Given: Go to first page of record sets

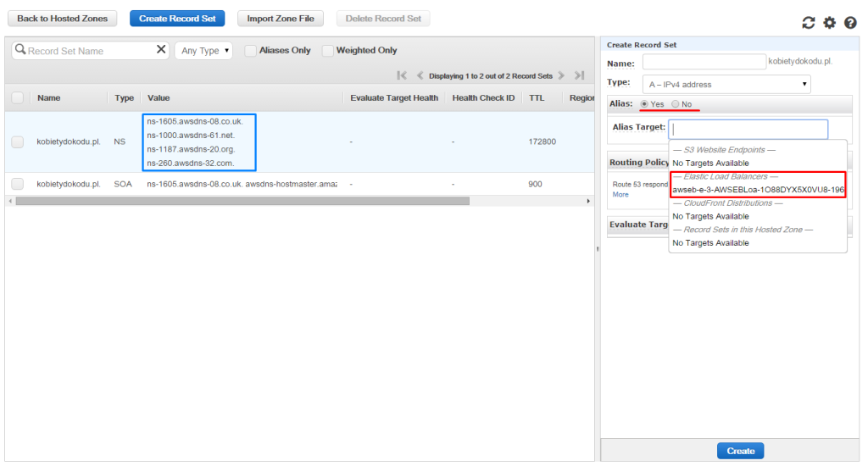Looking at the screenshot, I should [x=402, y=75].
